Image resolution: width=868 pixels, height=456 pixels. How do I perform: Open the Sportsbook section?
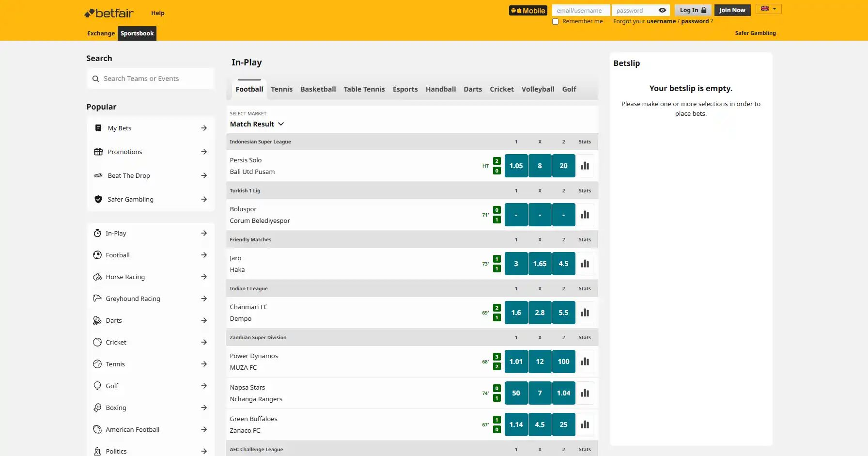(137, 33)
